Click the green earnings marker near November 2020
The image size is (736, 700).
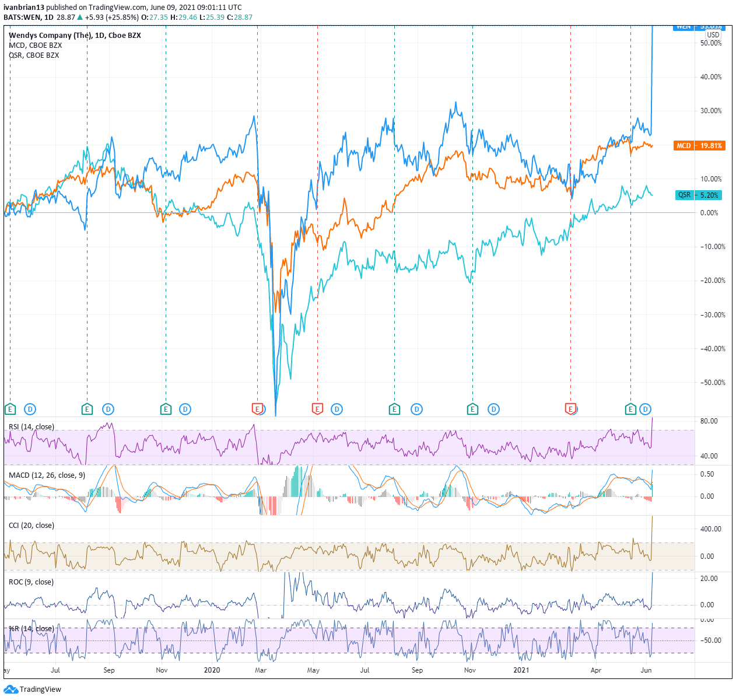tap(472, 409)
